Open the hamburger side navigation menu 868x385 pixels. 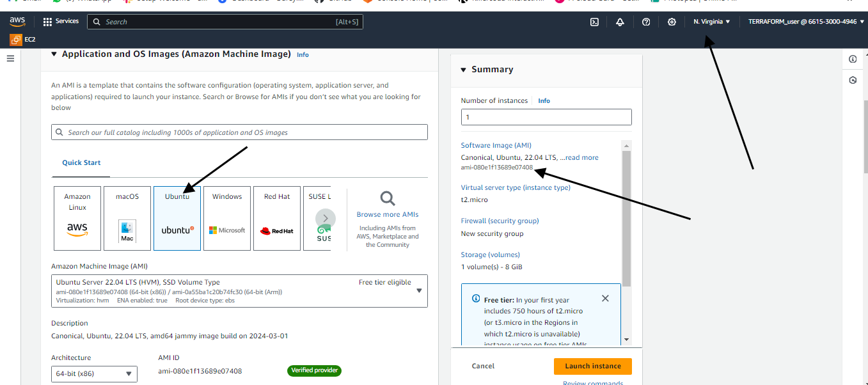(x=10, y=58)
